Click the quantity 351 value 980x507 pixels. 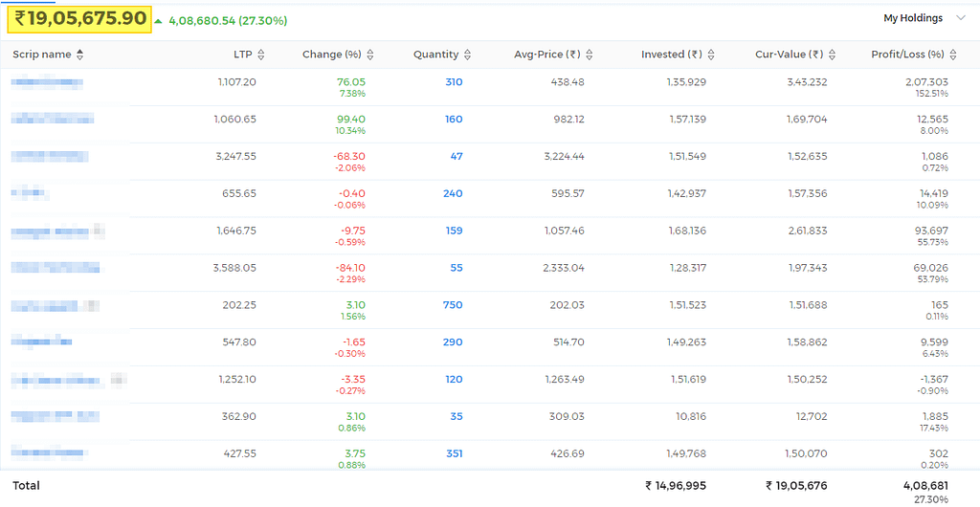tap(454, 454)
